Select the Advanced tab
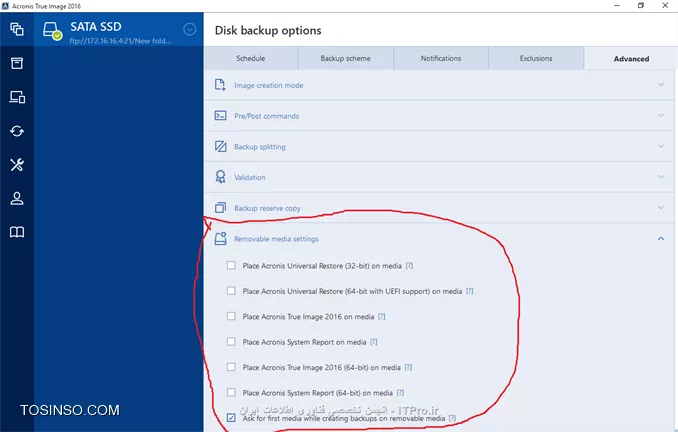 coord(631,59)
